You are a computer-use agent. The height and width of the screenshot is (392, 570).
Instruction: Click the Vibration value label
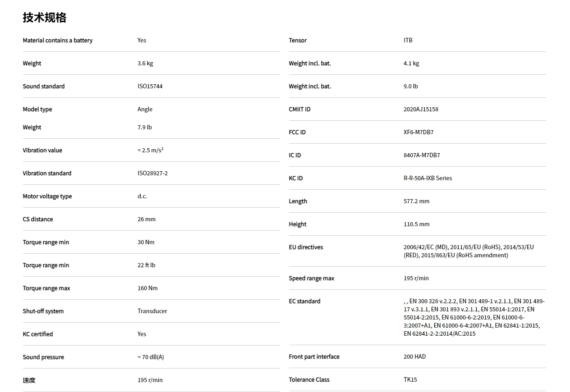point(42,150)
